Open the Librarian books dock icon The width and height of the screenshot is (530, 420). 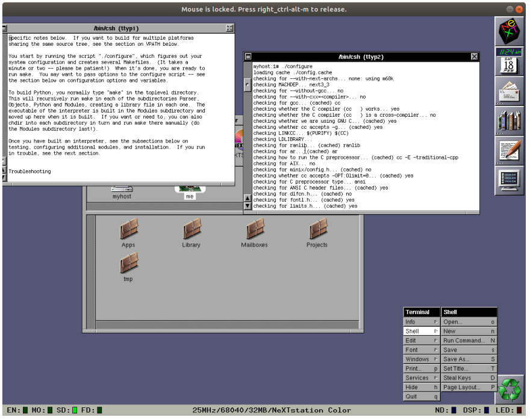(510, 120)
